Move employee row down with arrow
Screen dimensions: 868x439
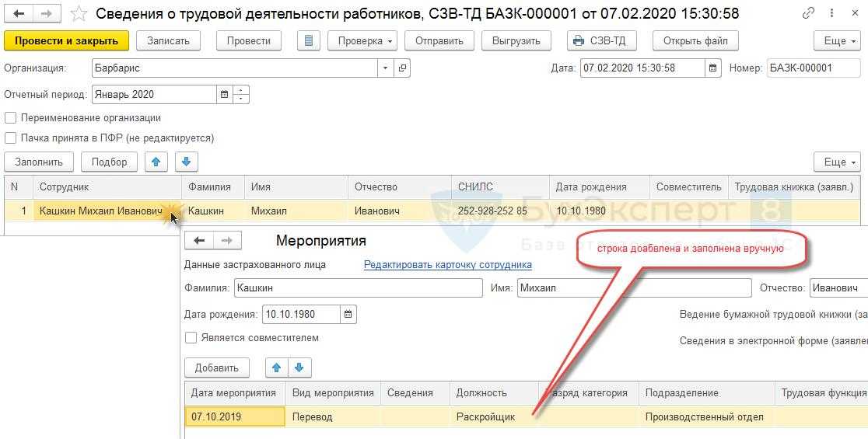[x=186, y=162]
